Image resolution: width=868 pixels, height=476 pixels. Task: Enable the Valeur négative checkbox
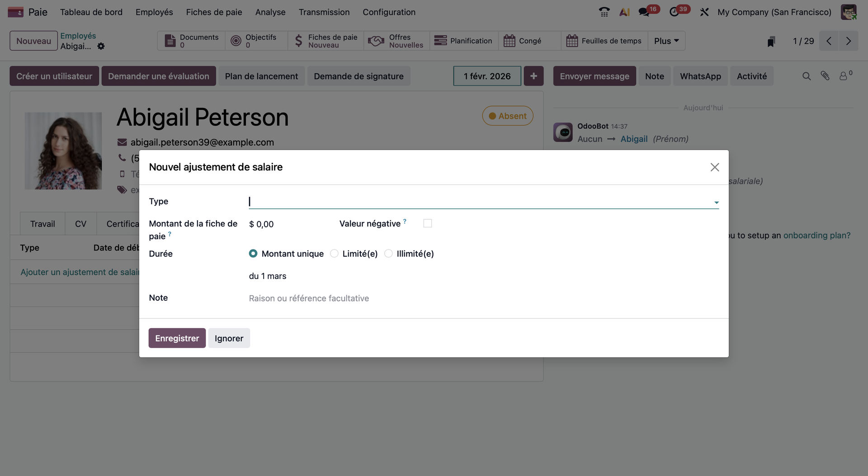tap(427, 223)
